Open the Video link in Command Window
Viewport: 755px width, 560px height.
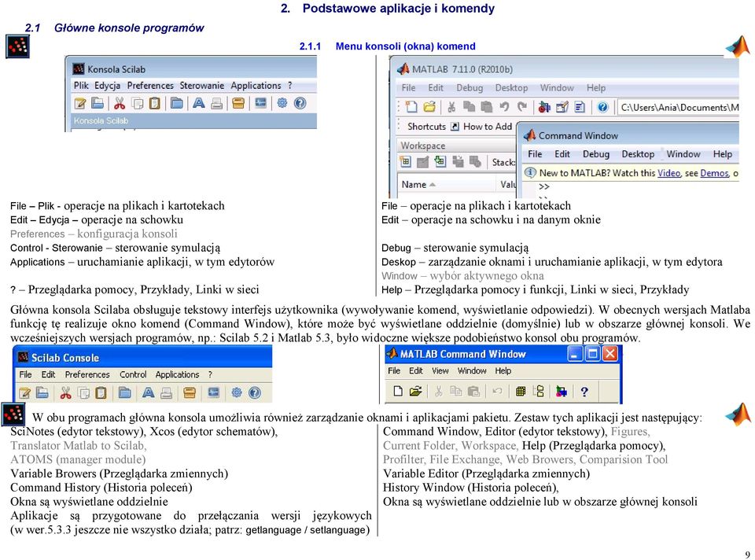(668, 173)
